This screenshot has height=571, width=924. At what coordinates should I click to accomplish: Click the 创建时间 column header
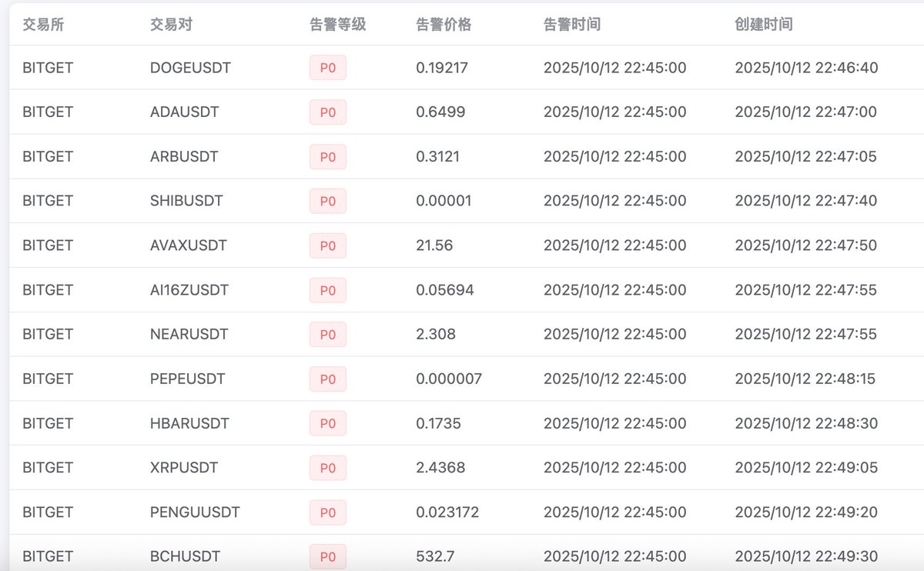(764, 25)
